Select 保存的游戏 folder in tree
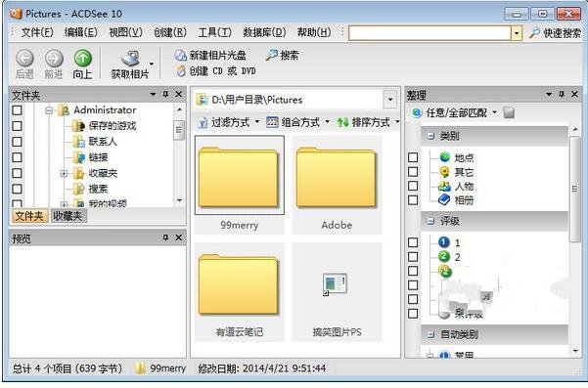Image resolution: width=588 pixels, height=388 pixels. coord(113,126)
